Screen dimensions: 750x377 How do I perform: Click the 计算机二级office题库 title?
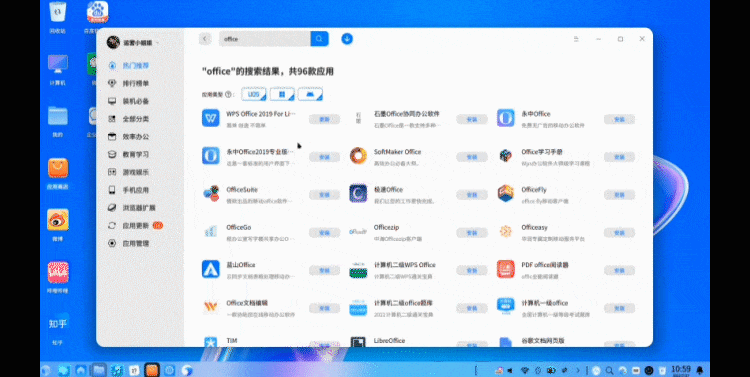coord(403,303)
